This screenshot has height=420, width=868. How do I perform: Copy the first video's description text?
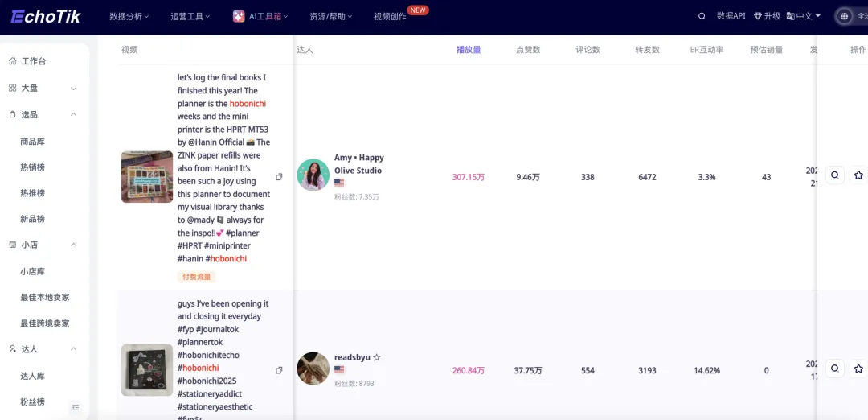[279, 177]
